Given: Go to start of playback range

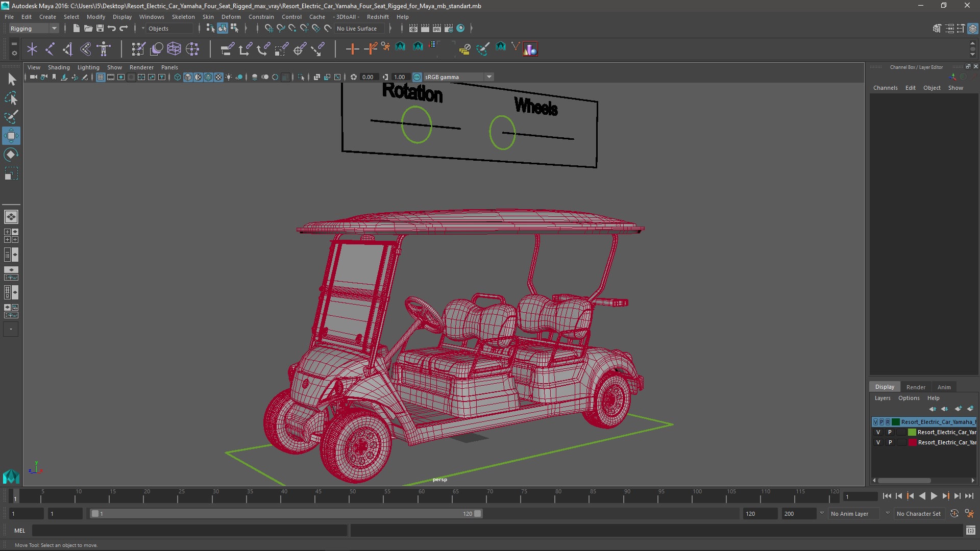Looking at the screenshot, I should 887,496.
